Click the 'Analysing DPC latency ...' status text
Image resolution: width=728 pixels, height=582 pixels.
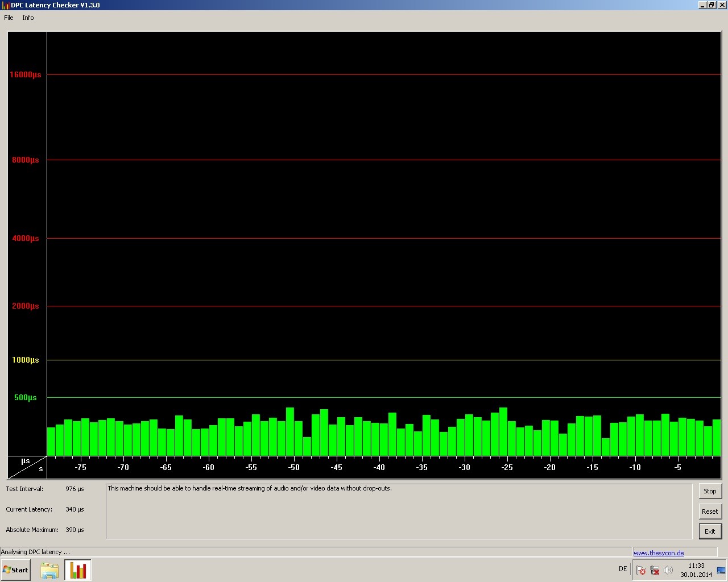[35, 552]
